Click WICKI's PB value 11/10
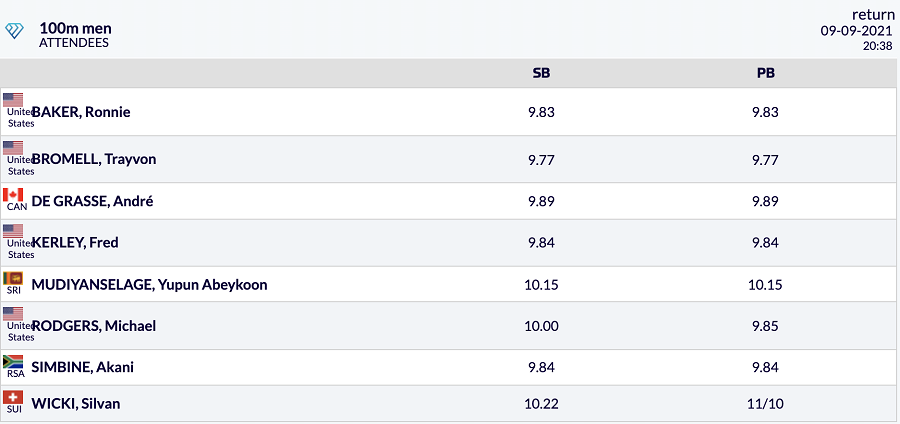Screen dimensions: 900x424 tap(766, 404)
